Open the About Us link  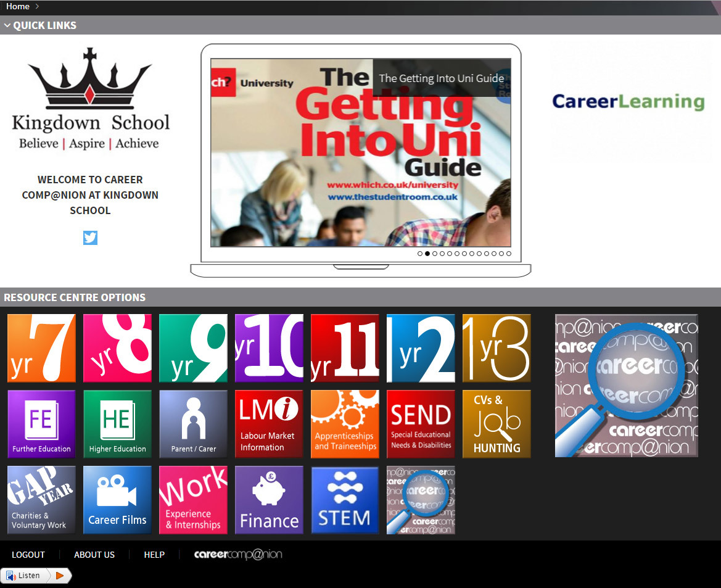94,555
